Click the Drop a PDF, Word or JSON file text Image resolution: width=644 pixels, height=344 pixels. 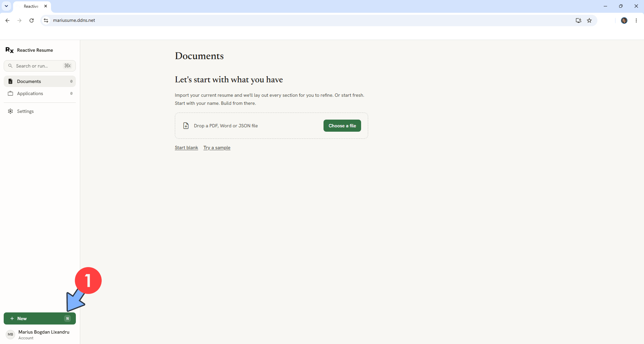[226, 126]
